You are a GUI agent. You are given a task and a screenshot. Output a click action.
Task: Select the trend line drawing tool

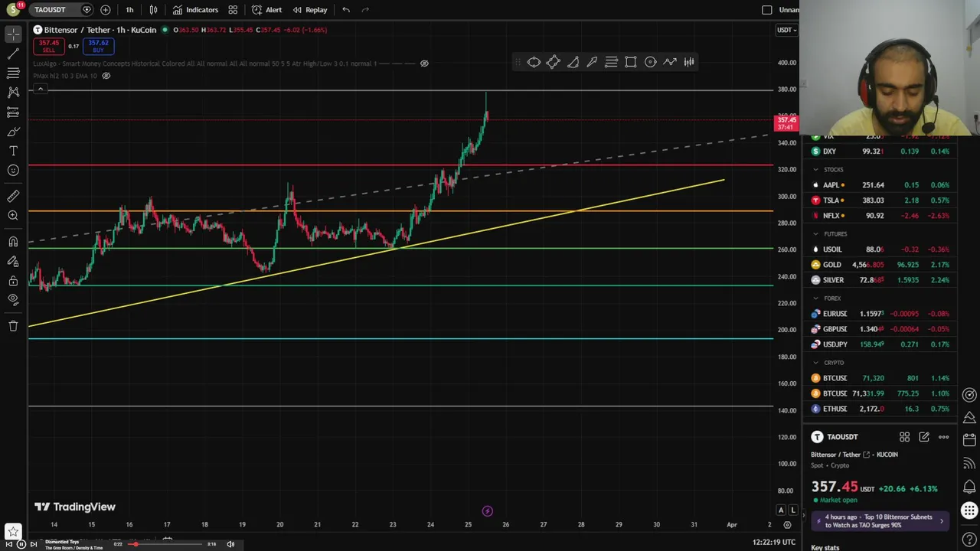13,54
